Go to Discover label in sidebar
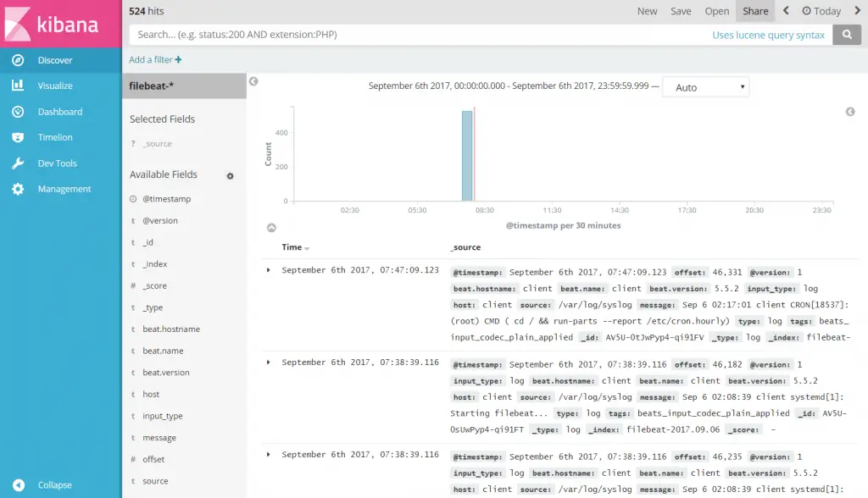868x498 pixels. coord(55,60)
